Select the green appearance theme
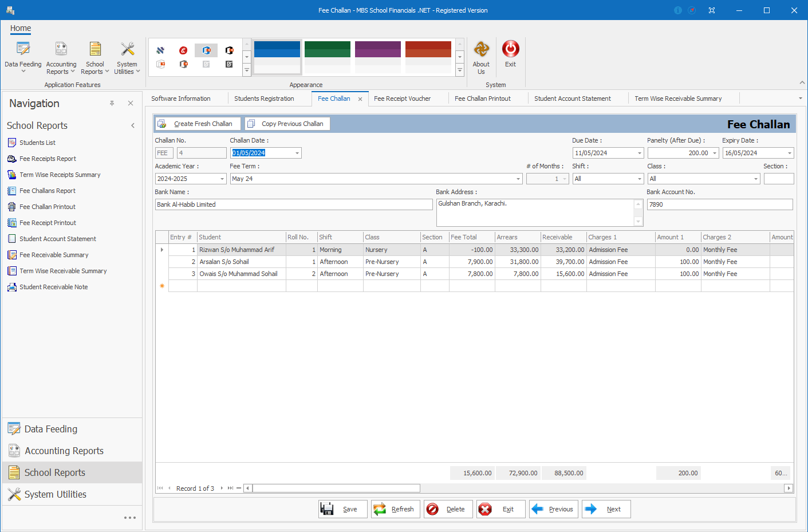The height and width of the screenshot is (532, 808). pos(328,57)
